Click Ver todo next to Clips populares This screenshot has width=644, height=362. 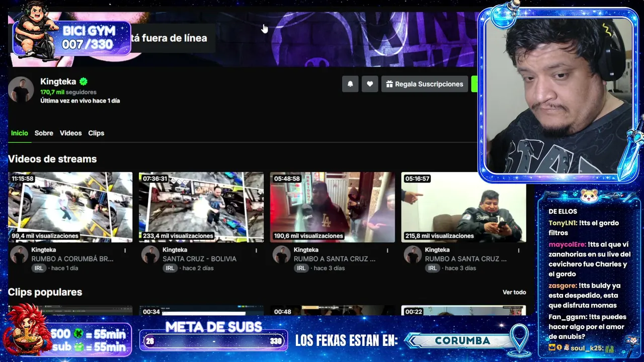coord(514,292)
